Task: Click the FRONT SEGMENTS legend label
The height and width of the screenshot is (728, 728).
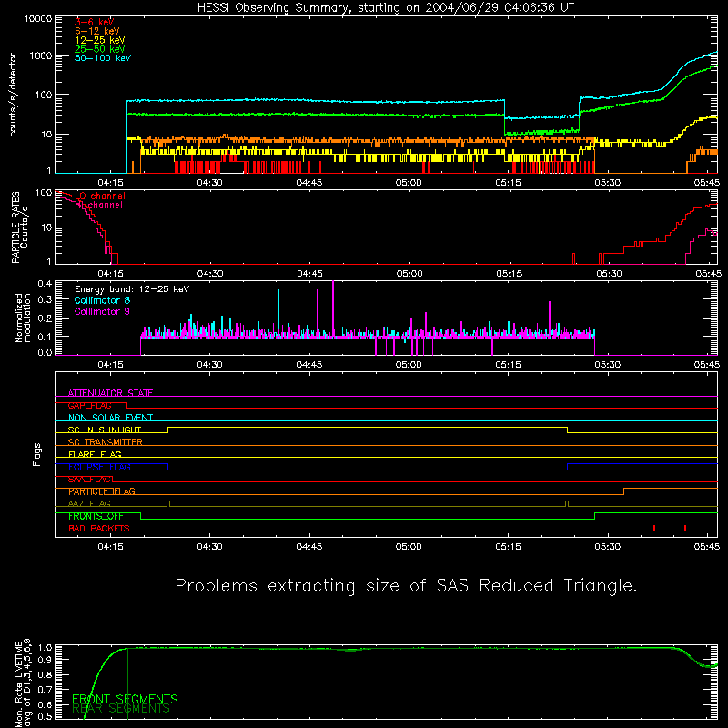Action: tap(125, 699)
